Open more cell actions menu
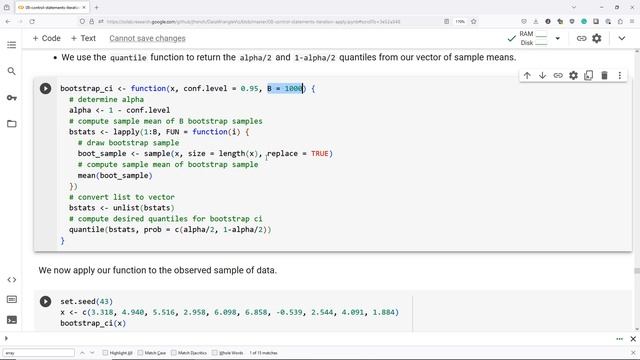Screen dimensions: 640x360 pos(620,76)
